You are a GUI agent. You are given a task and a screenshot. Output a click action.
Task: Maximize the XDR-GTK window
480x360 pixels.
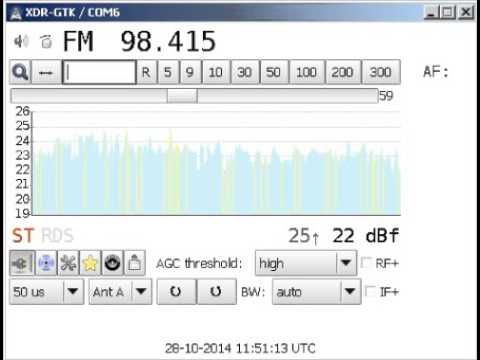point(448,13)
